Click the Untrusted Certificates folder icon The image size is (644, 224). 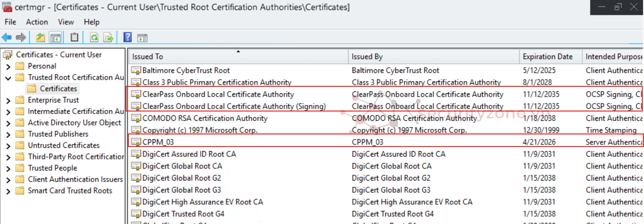[20, 146]
